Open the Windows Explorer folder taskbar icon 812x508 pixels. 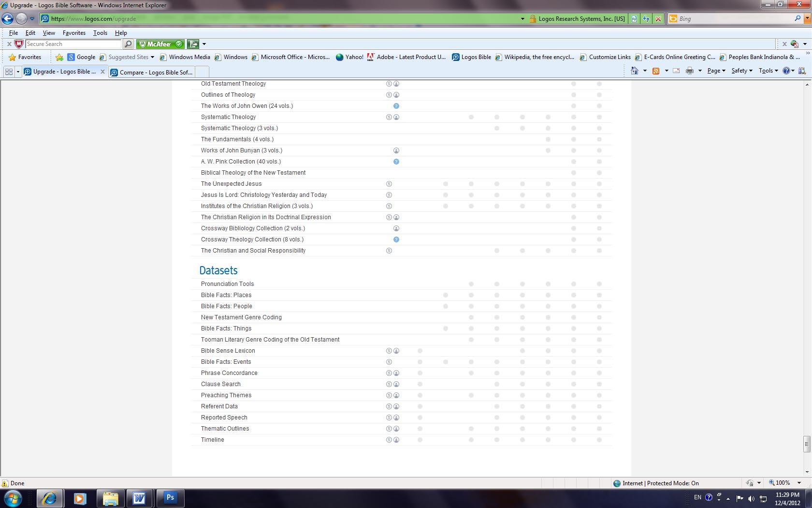(x=110, y=498)
